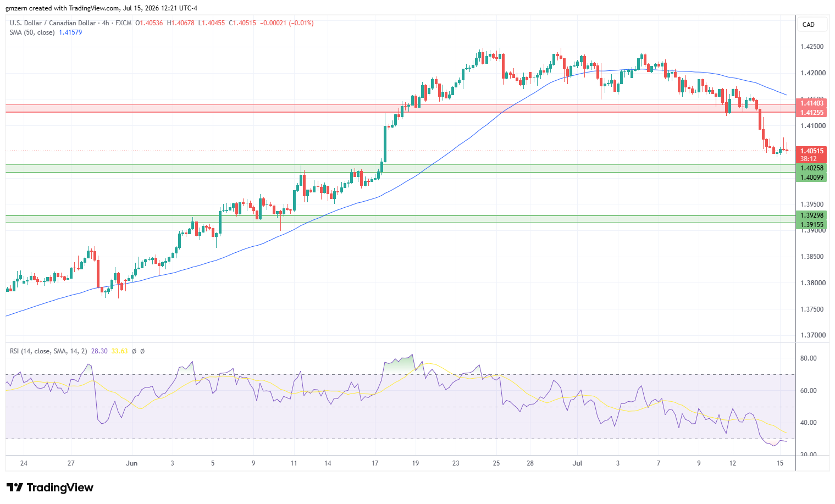Click the chart attribution header text
Screen dimensions: 835x504
(x=101, y=8)
